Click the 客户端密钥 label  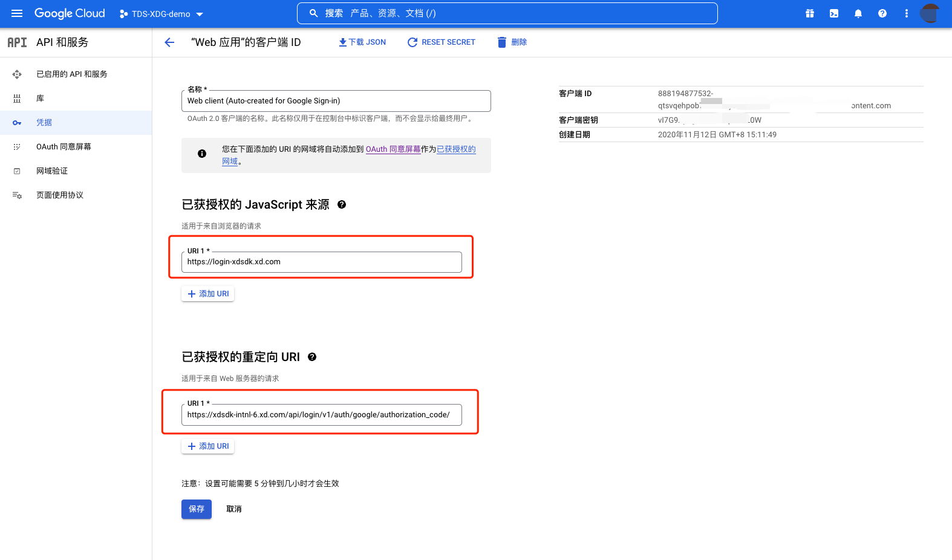coord(578,120)
